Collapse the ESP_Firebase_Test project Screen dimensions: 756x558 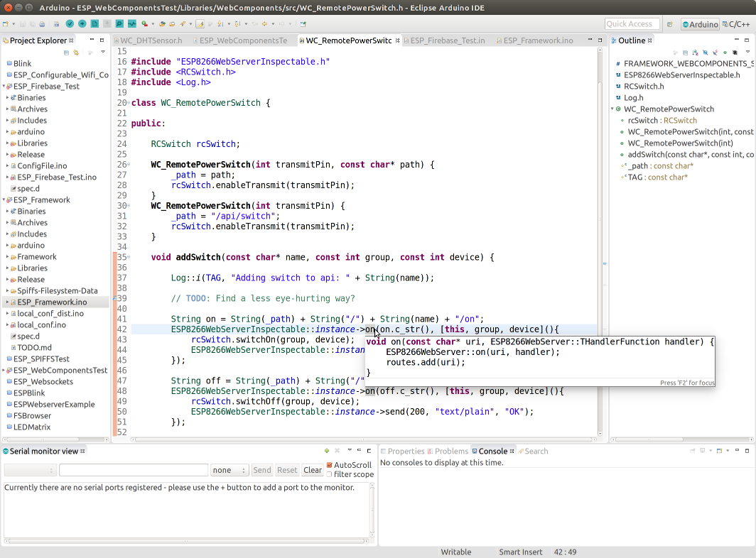click(4, 86)
